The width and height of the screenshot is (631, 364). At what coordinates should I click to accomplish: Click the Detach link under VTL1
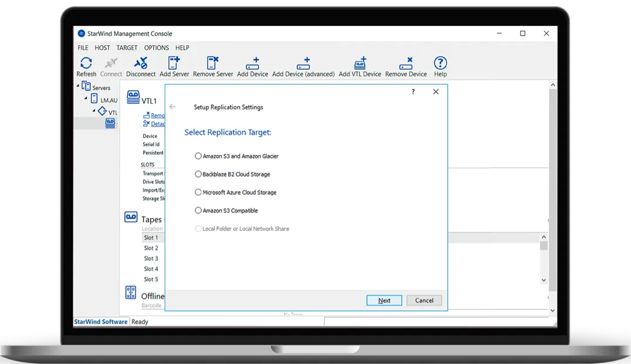click(x=157, y=124)
